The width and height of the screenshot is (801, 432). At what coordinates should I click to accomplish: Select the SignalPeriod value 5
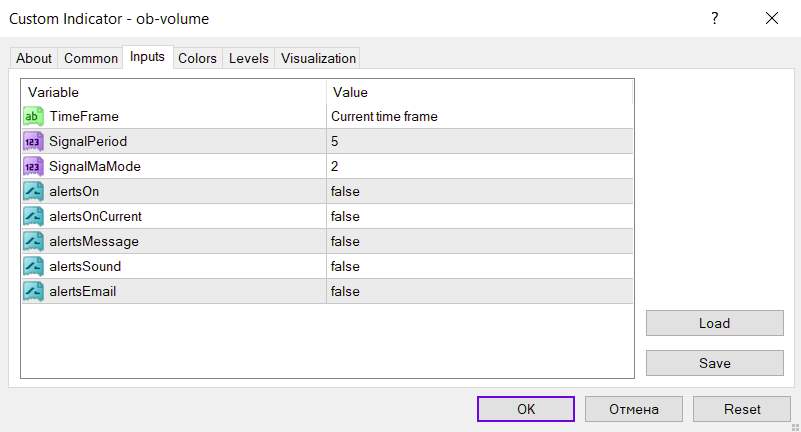pyautogui.click(x=479, y=141)
